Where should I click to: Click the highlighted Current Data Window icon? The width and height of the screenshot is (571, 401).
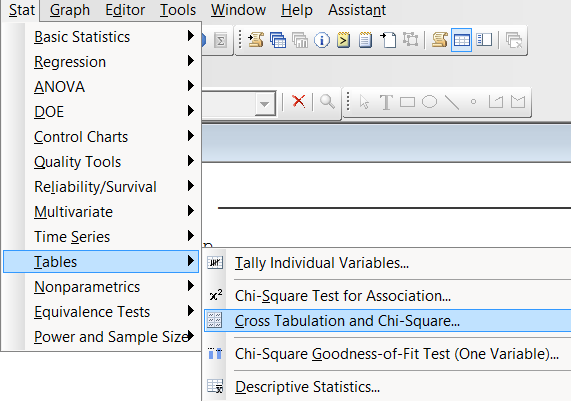click(x=461, y=40)
